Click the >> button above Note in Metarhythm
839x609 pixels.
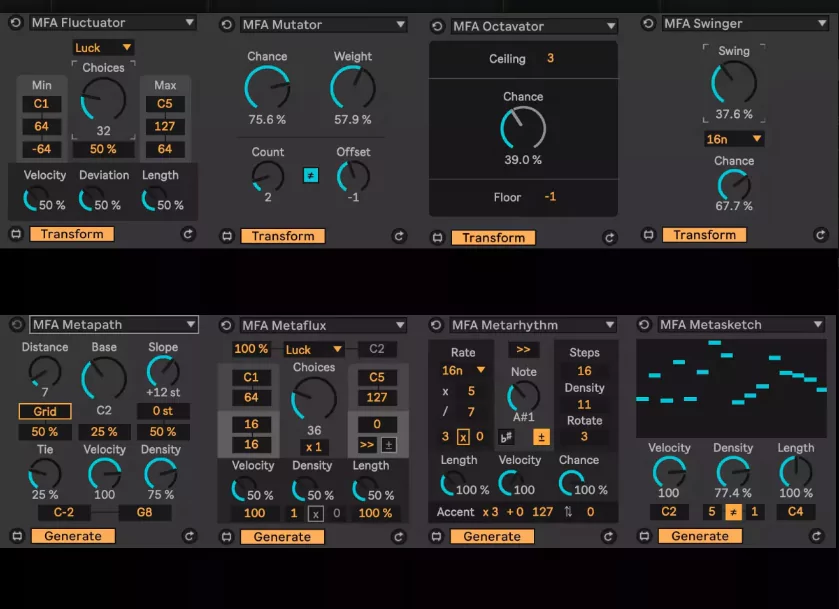pos(523,349)
